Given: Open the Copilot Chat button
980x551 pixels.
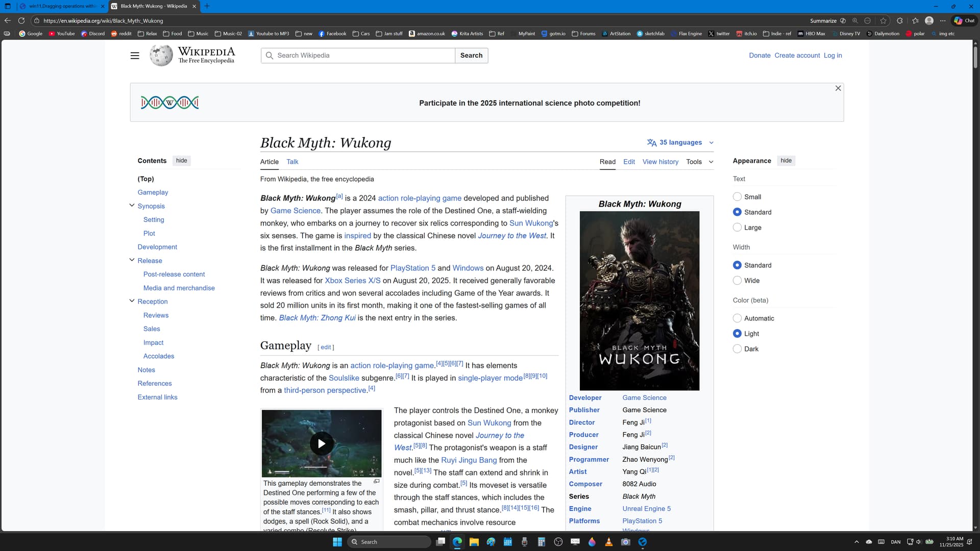Looking at the screenshot, I should point(964,21).
